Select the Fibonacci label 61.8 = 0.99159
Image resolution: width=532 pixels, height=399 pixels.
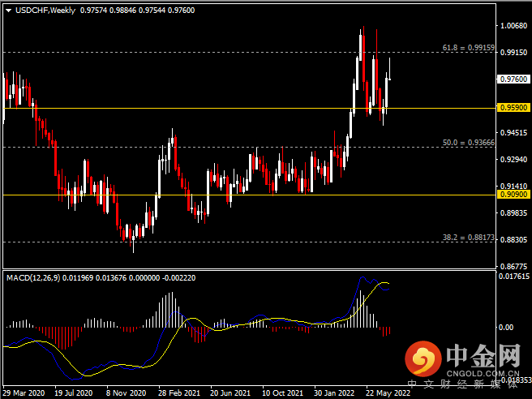(x=469, y=48)
